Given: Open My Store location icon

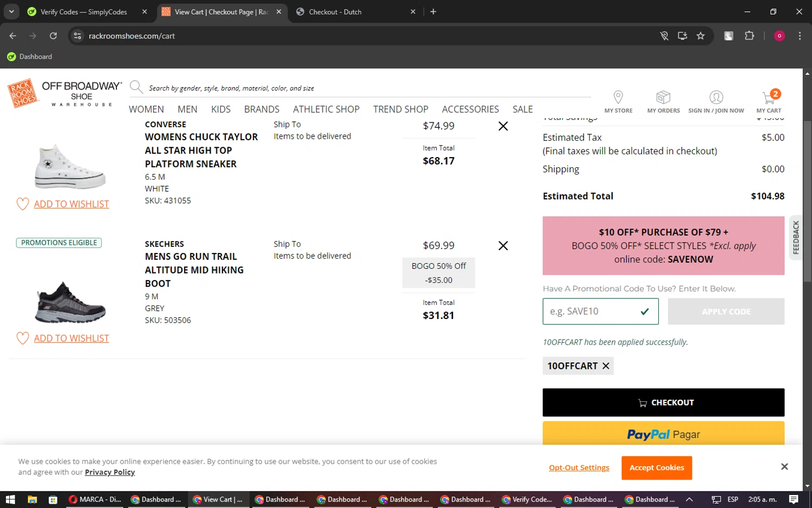Looking at the screenshot, I should pos(618,97).
